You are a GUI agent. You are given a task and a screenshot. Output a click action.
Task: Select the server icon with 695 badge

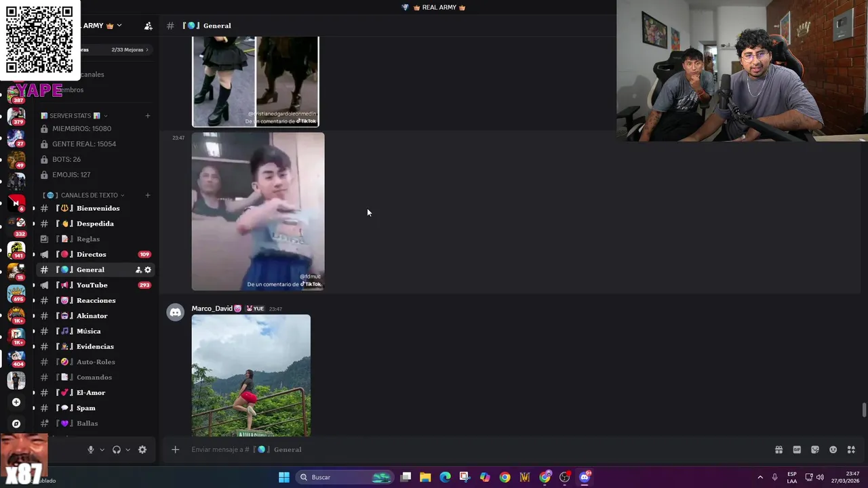click(x=16, y=293)
